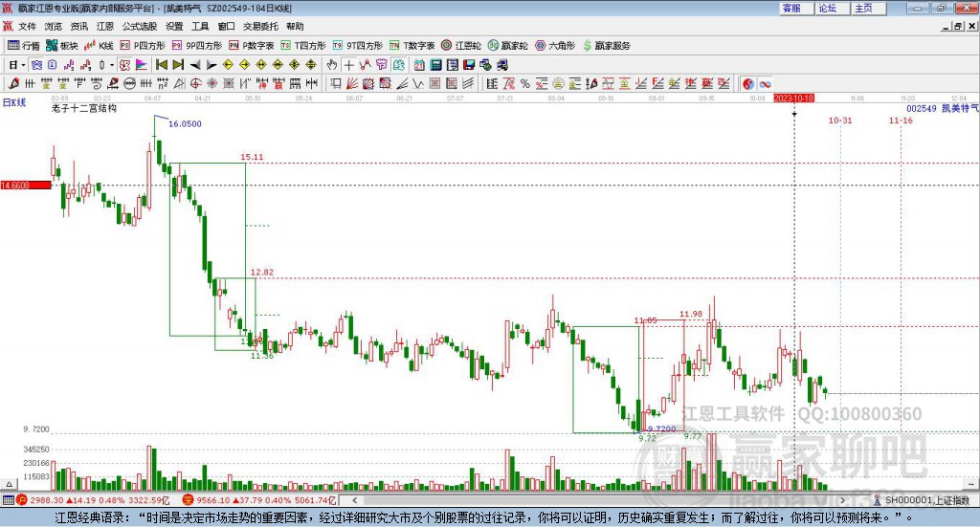Click the 深 Shenzhen index status entry

(x=259, y=500)
